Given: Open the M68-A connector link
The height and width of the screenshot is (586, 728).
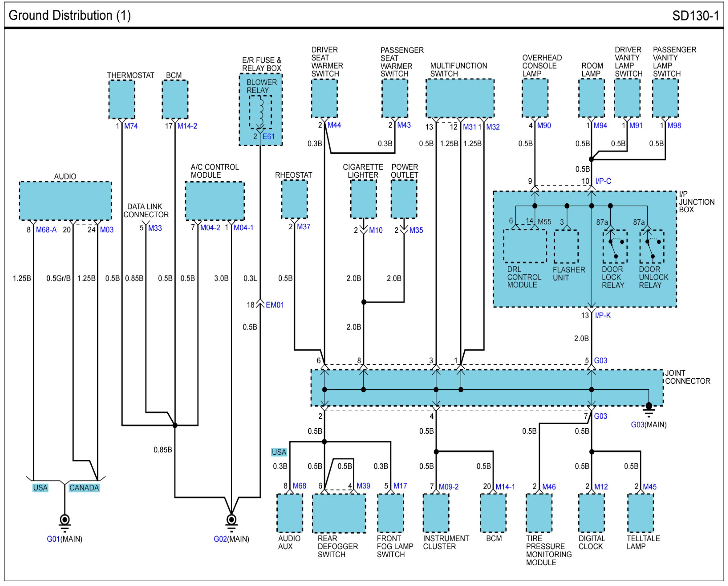Looking at the screenshot, I should (46, 230).
